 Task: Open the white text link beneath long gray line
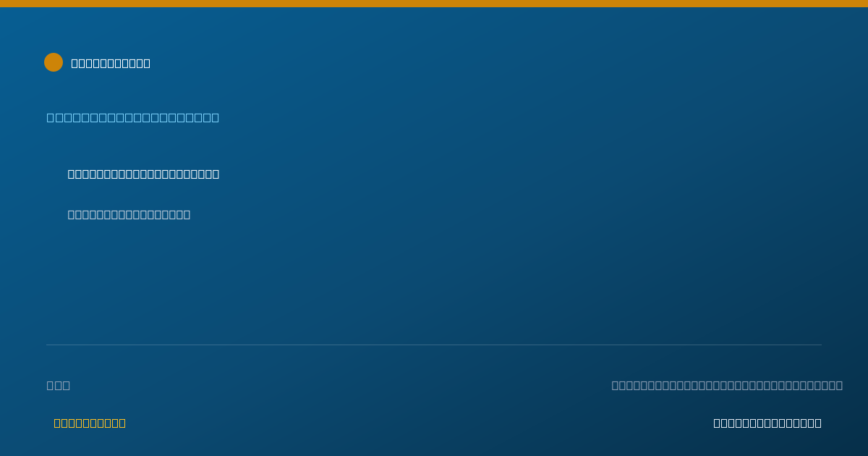click(767, 423)
